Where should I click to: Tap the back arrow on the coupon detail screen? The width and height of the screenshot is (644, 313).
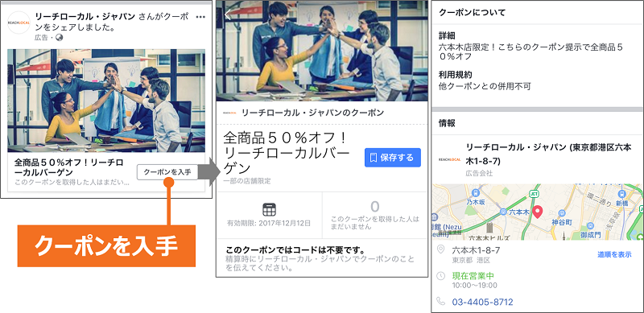click(x=228, y=14)
